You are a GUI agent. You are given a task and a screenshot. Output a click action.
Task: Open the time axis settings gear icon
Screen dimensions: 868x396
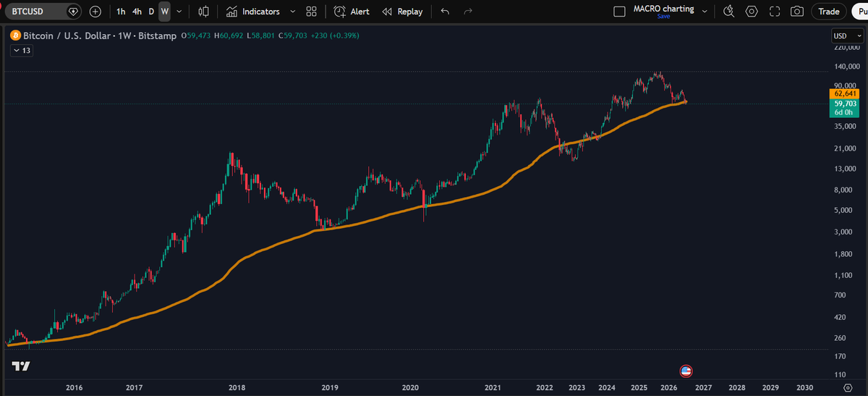[848, 387]
